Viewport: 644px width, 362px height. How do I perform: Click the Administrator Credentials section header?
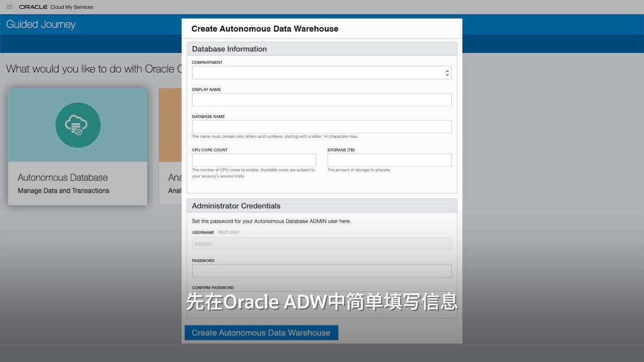coord(321,206)
